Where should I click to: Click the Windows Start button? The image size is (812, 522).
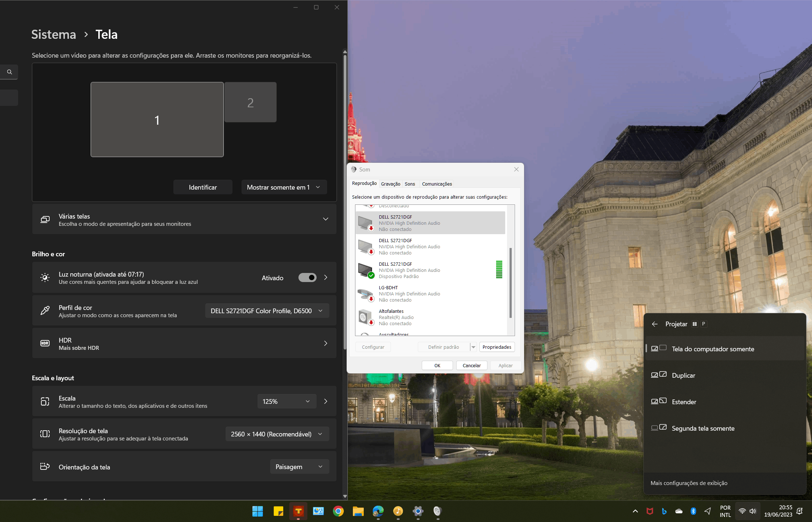point(257,511)
